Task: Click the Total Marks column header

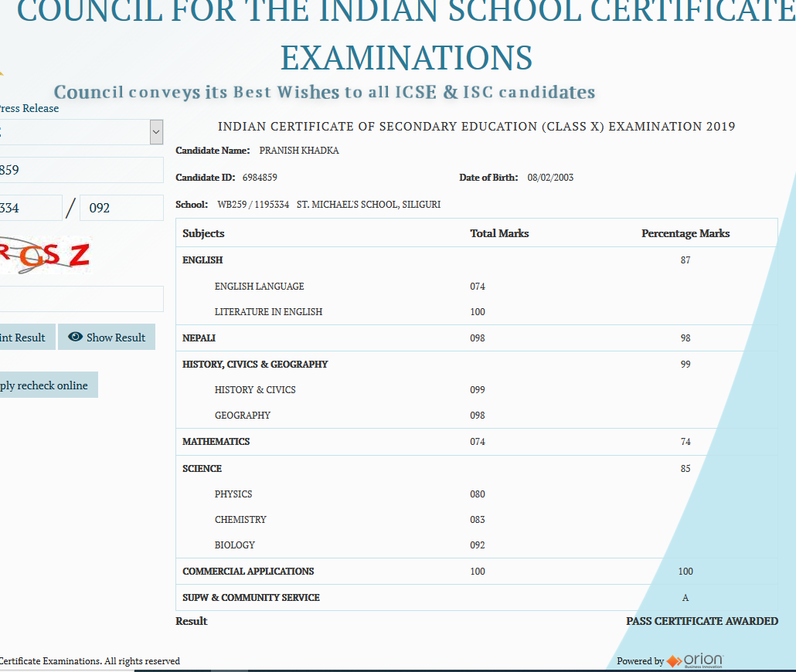Action: (x=499, y=233)
